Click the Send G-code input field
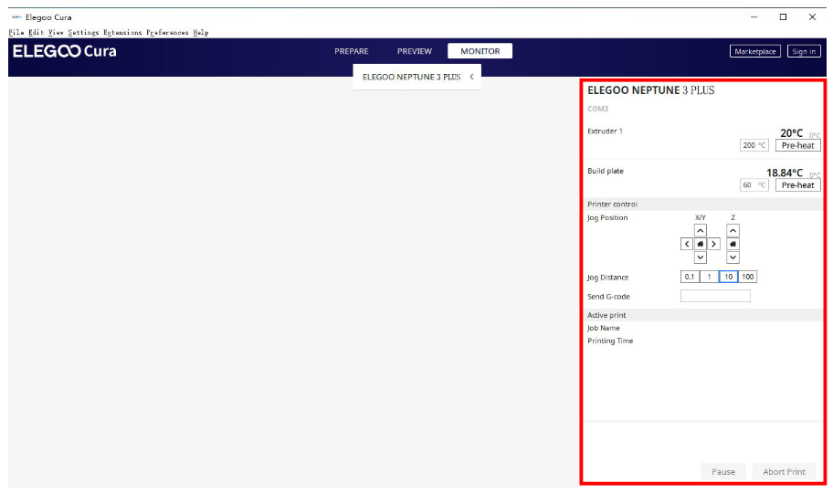 pyautogui.click(x=715, y=296)
